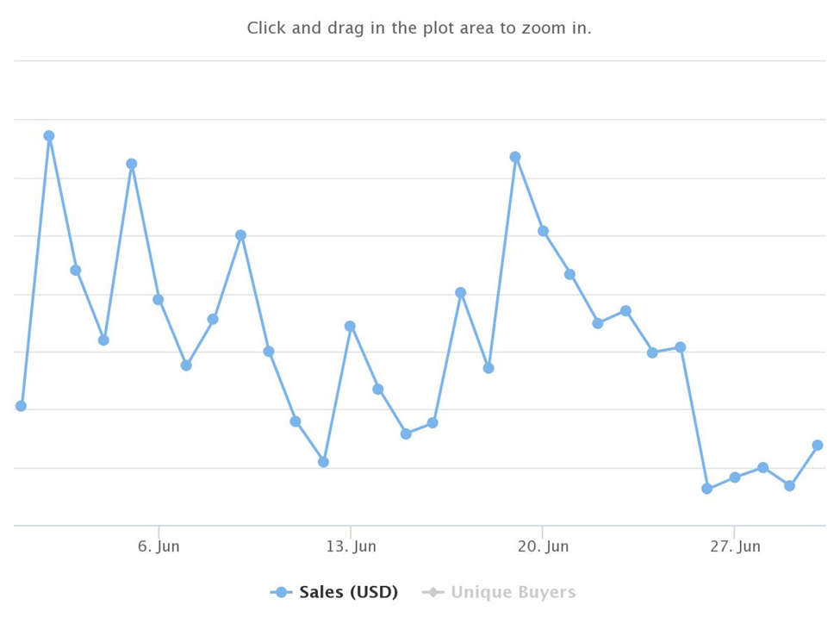
Task: Click the grey Unique Buyers diamond legend icon
Action: point(432,592)
